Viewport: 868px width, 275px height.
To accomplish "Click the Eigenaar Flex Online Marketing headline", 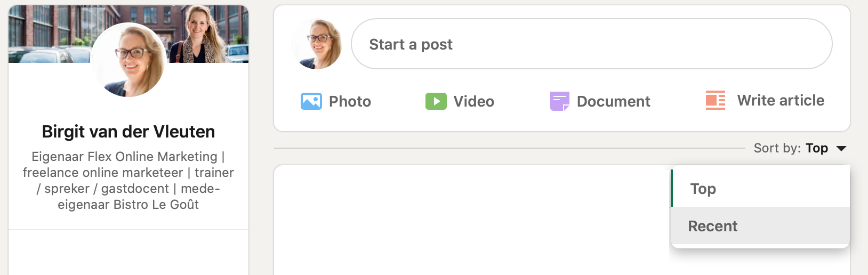I will (x=128, y=181).
